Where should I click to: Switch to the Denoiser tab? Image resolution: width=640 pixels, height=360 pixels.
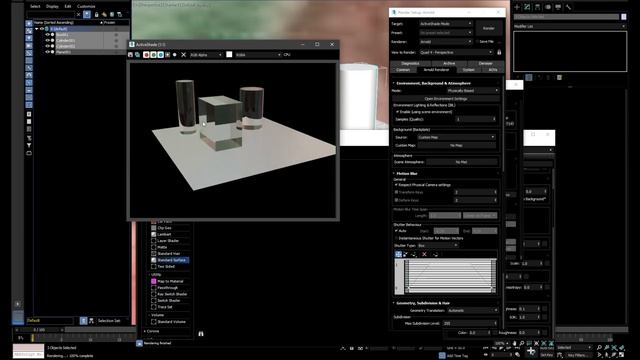tap(485, 63)
